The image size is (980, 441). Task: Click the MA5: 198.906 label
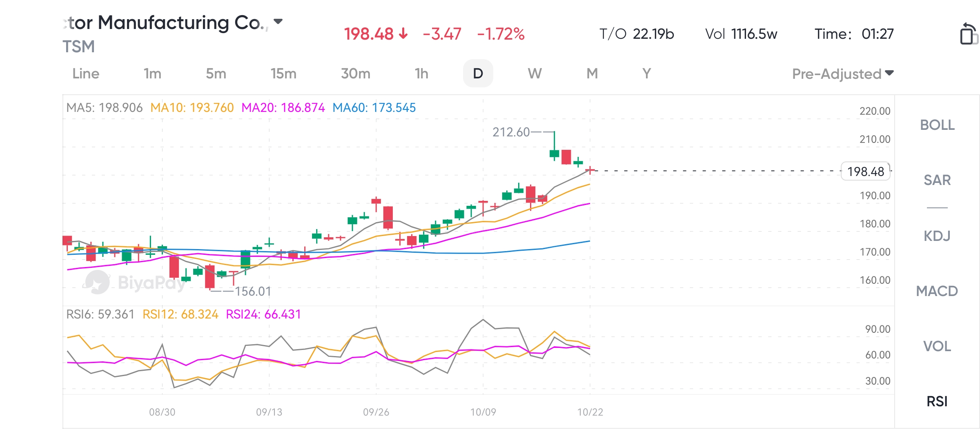[105, 108]
